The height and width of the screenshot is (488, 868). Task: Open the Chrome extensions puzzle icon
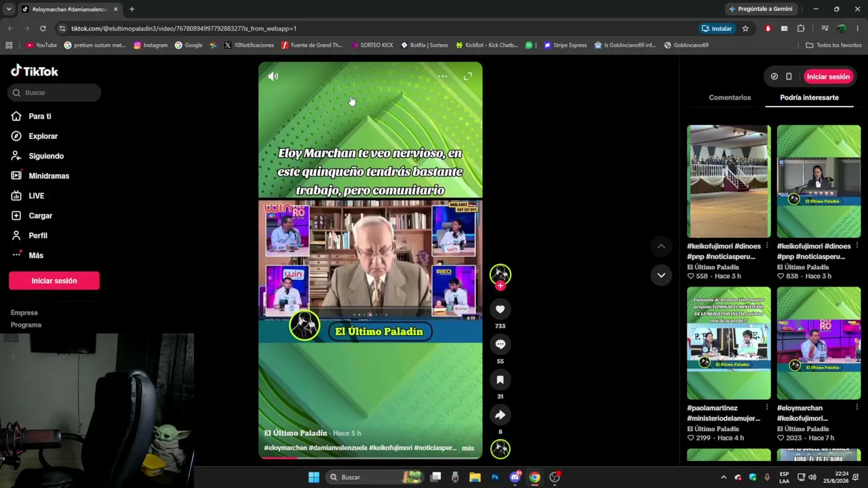(801, 28)
